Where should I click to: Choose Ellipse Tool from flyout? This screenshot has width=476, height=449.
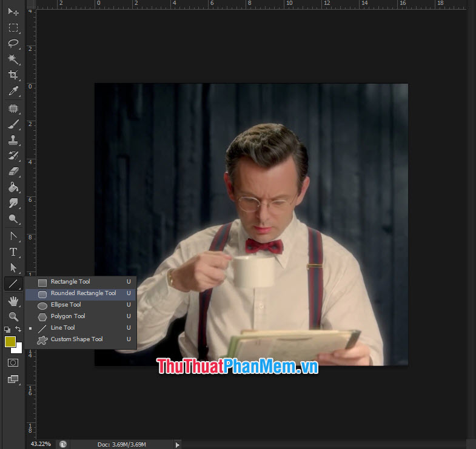[81, 305]
